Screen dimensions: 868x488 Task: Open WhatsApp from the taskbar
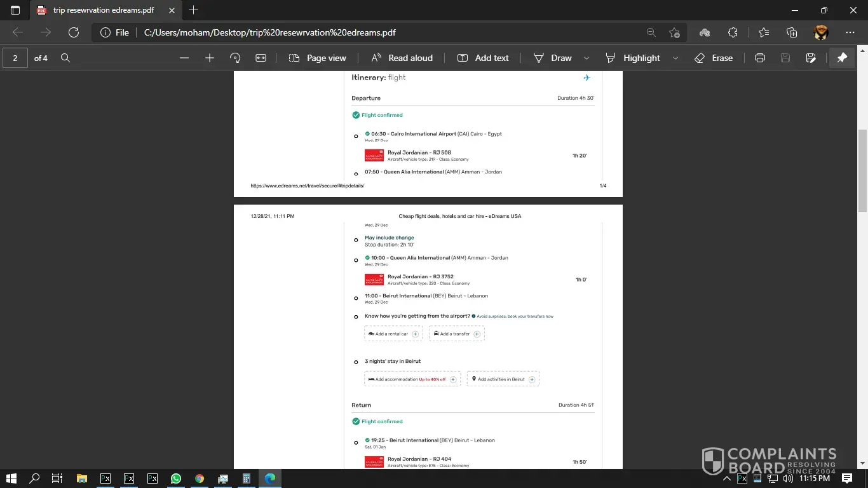[x=176, y=478]
